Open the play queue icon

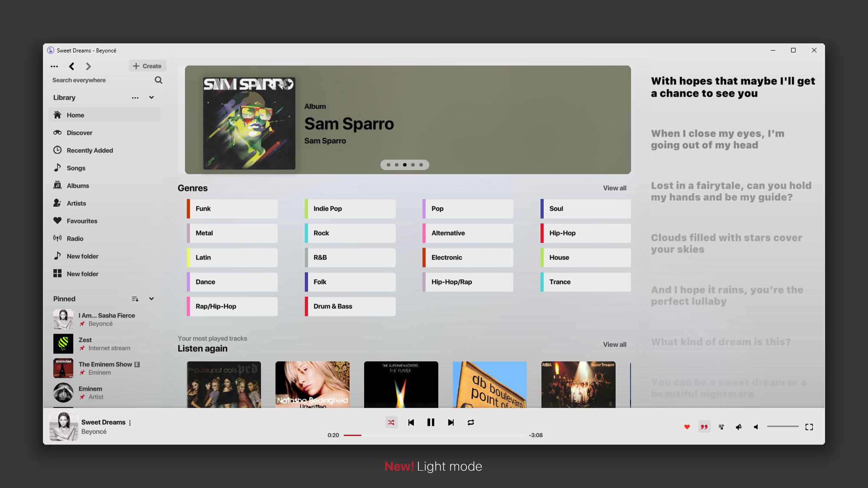[x=721, y=427]
